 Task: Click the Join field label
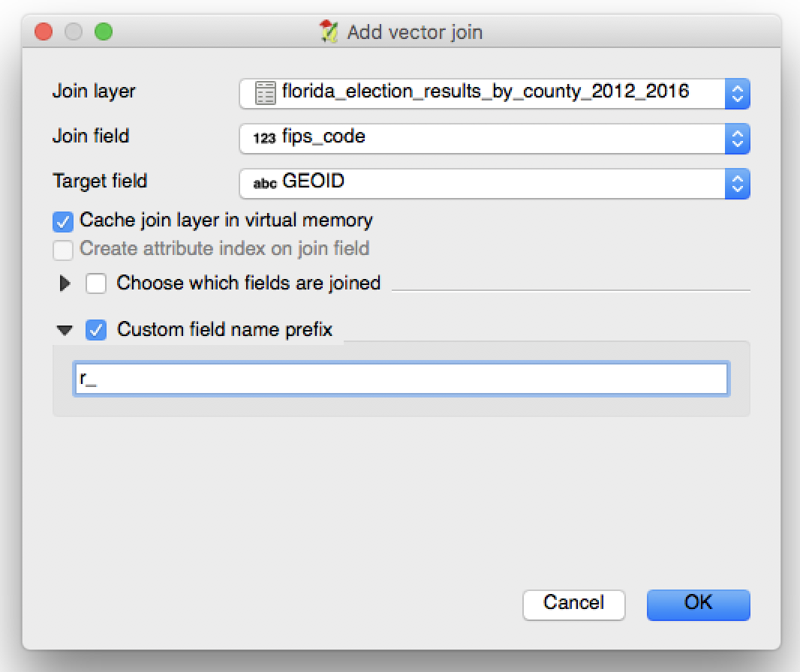[x=91, y=136]
